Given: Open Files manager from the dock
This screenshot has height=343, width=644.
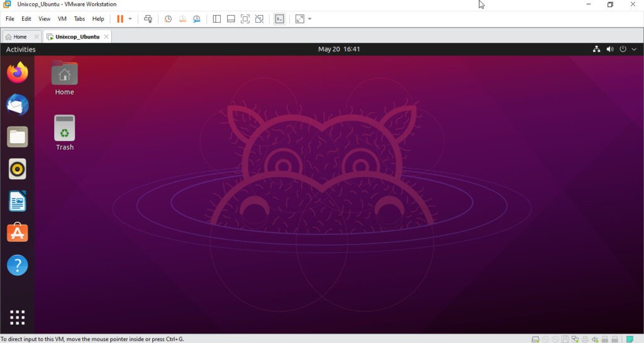Looking at the screenshot, I should pyautogui.click(x=17, y=137).
